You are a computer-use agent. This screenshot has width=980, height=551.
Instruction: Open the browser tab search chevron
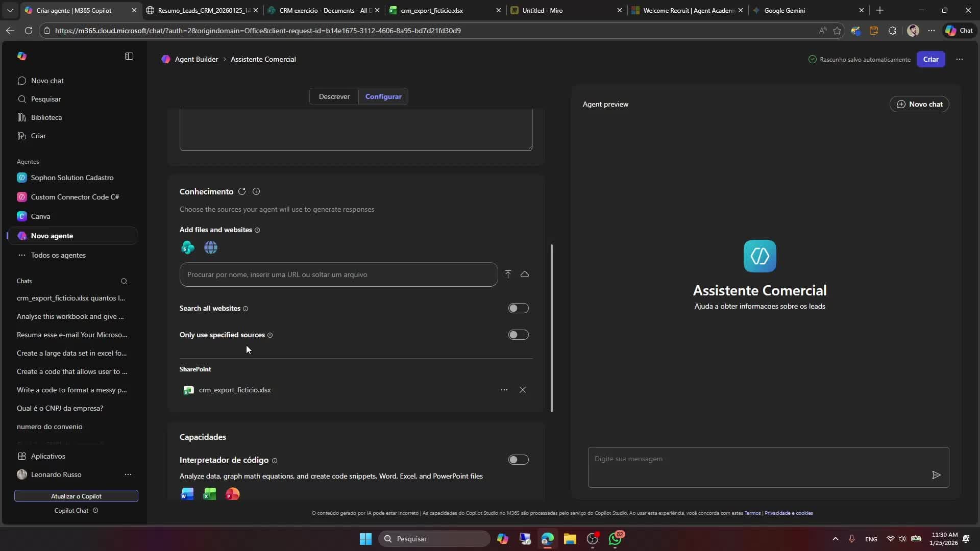coord(10,10)
